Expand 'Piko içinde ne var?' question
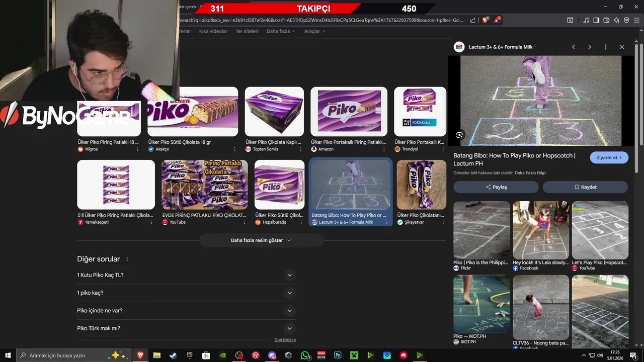Viewport: 644px width, 362px height. pos(186,310)
